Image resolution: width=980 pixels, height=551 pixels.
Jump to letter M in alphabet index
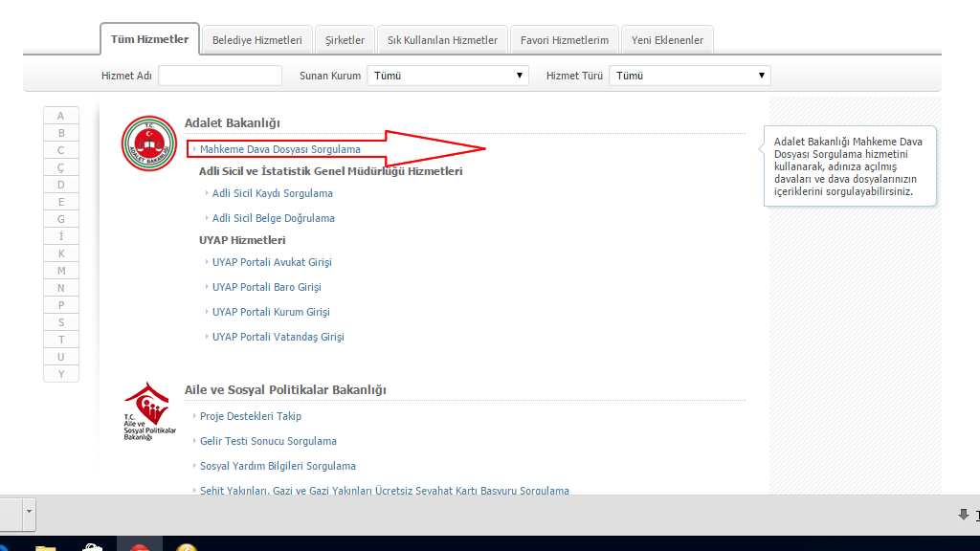[60, 271]
